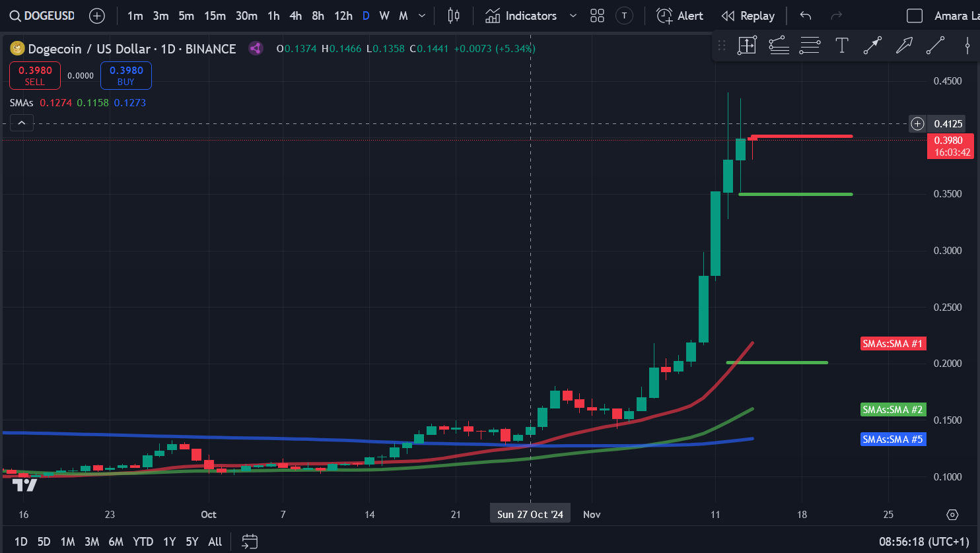Select the date and price range tool
980x553 pixels.
pos(747,46)
